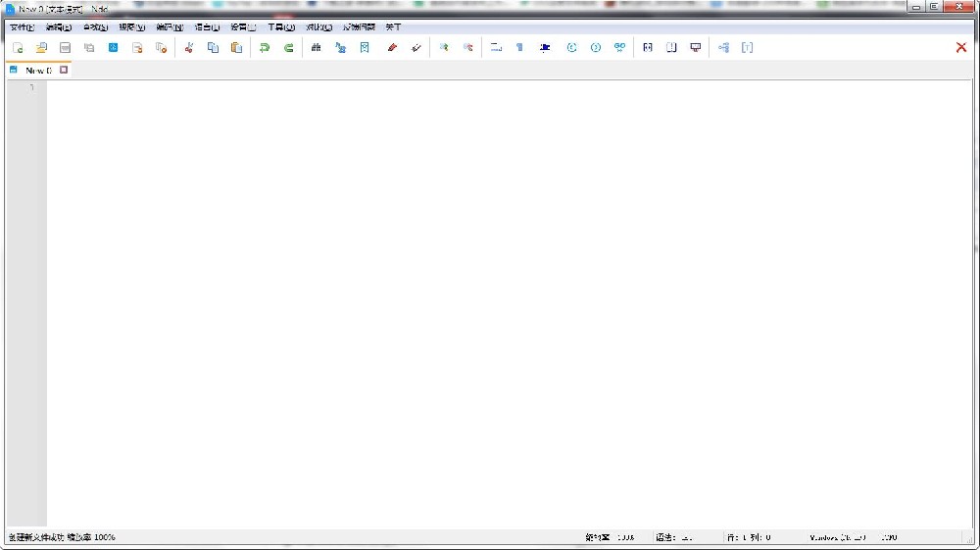Open the 文件(F) menu
The image size is (980, 550).
(x=22, y=26)
